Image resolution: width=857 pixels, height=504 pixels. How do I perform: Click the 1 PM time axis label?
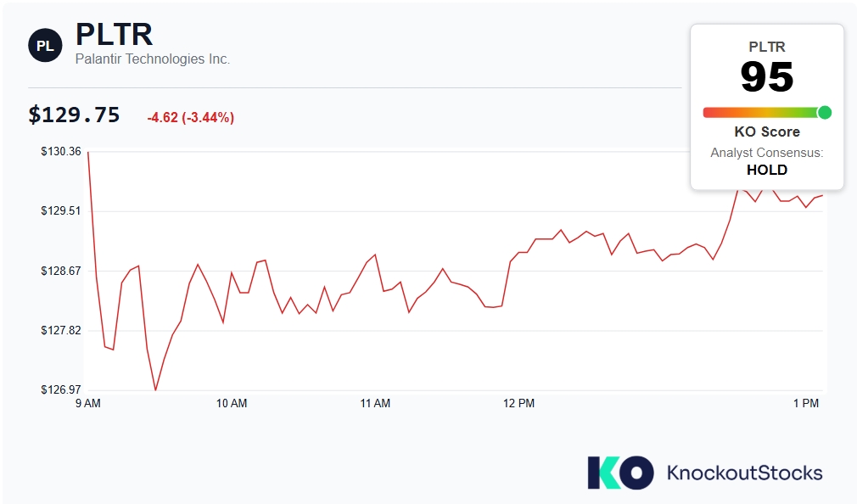coord(806,403)
